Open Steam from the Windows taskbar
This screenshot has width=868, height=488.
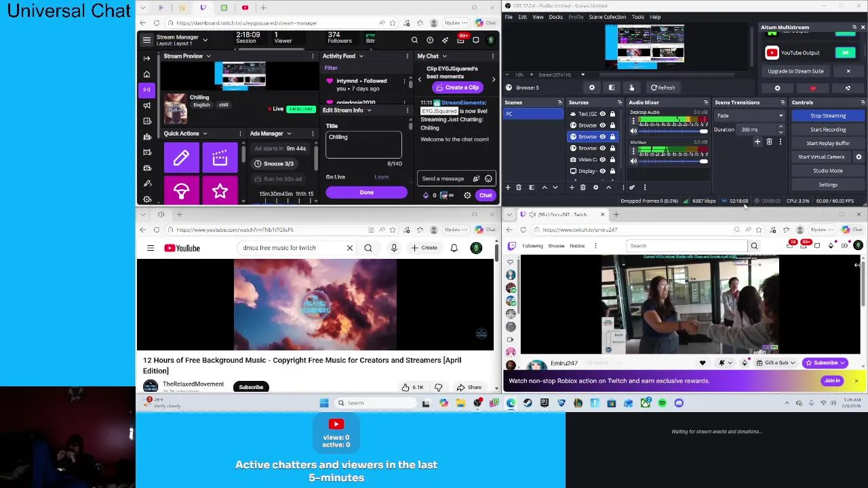[528, 403]
